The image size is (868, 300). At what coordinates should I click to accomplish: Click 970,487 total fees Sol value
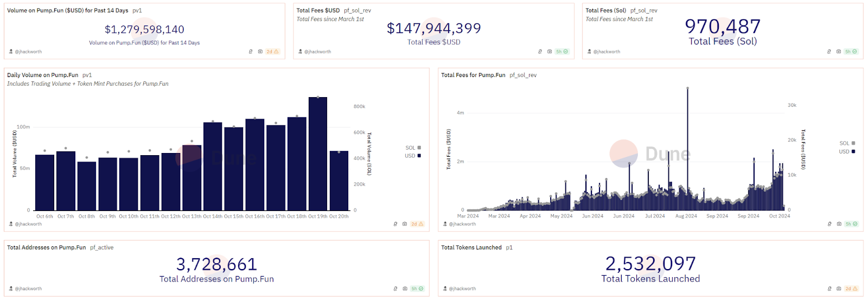click(723, 26)
